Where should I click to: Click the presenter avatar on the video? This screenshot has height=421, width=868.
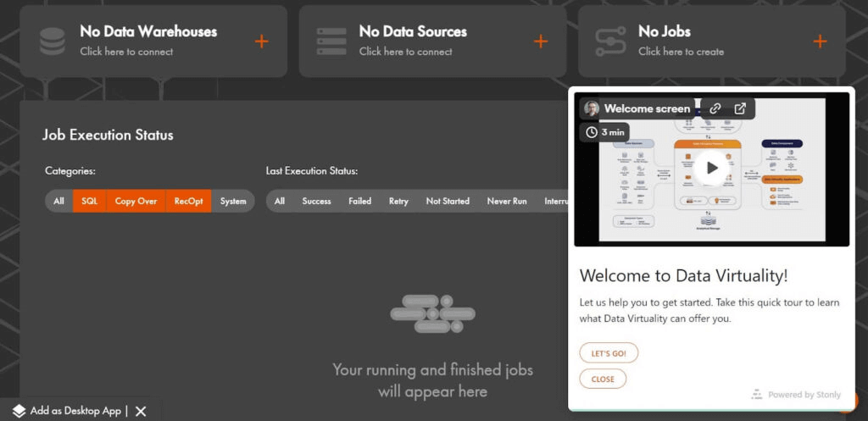point(592,108)
